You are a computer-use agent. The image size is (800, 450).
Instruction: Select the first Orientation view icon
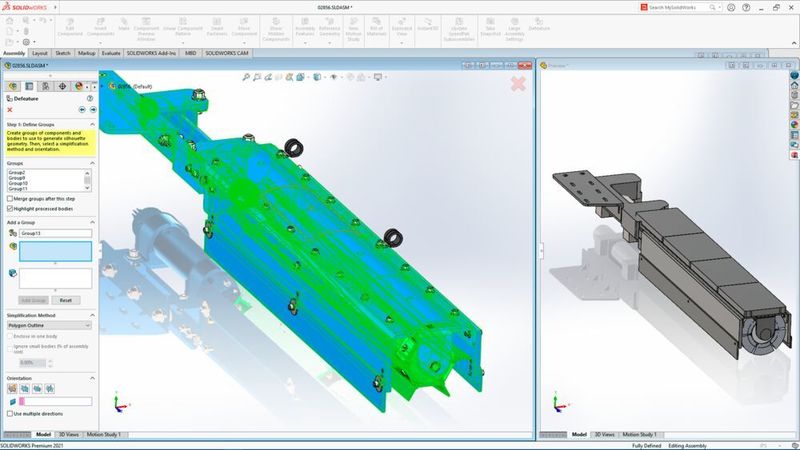pyautogui.click(x=12, y=389)
